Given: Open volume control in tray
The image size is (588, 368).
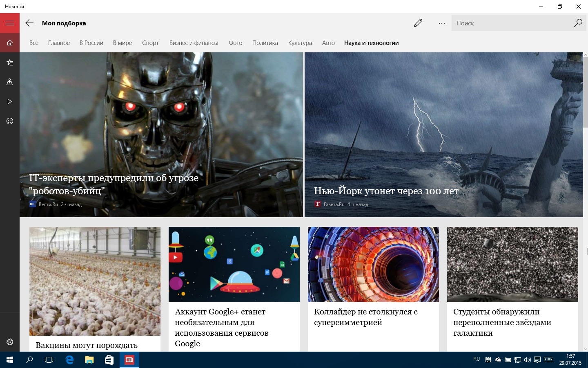Looking at the screenshot, I should [x=528, y=360].
